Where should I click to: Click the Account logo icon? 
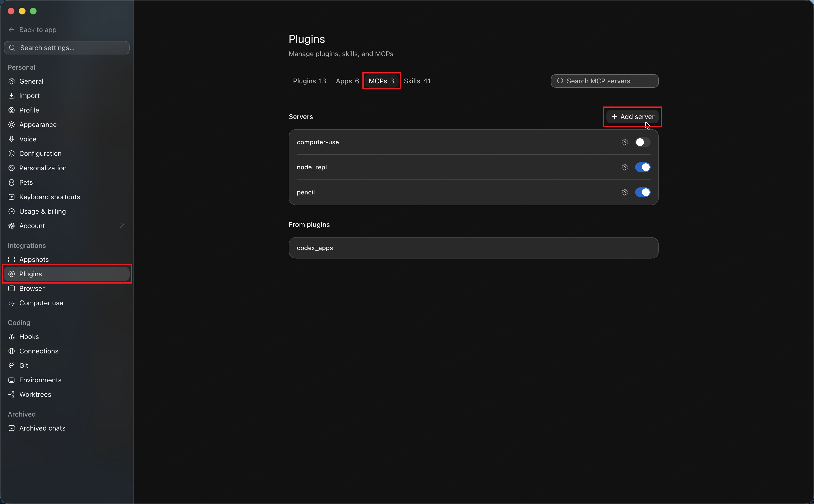11,226
